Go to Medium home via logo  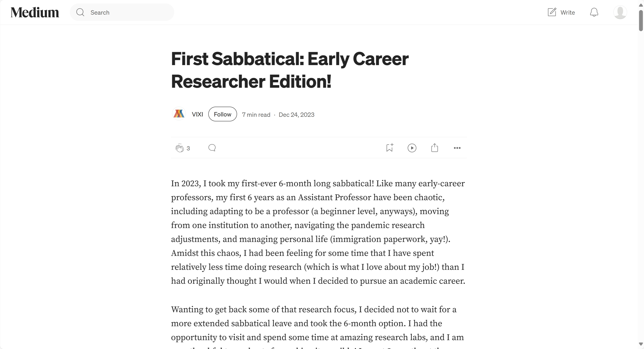click(x=35, y=12)
